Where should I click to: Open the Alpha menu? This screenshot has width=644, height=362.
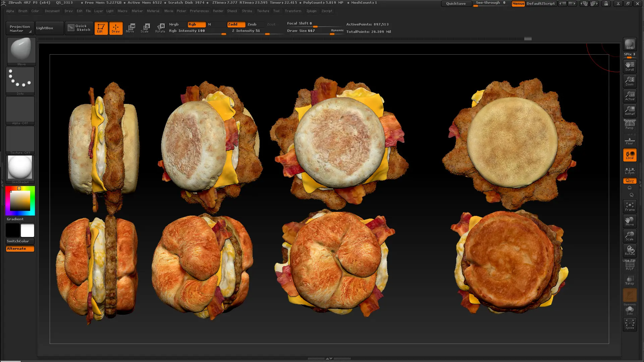point(10,11)
